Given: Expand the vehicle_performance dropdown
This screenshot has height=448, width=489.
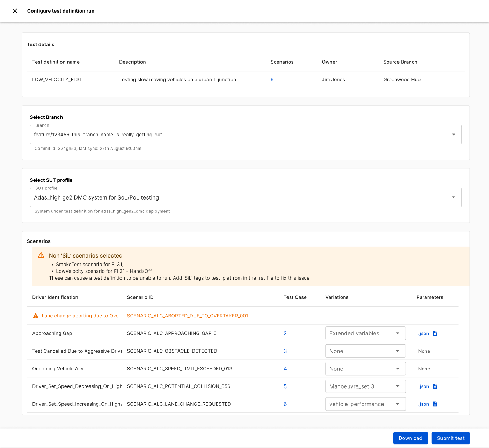Looking at the screenshot, I should coord(365,404).
